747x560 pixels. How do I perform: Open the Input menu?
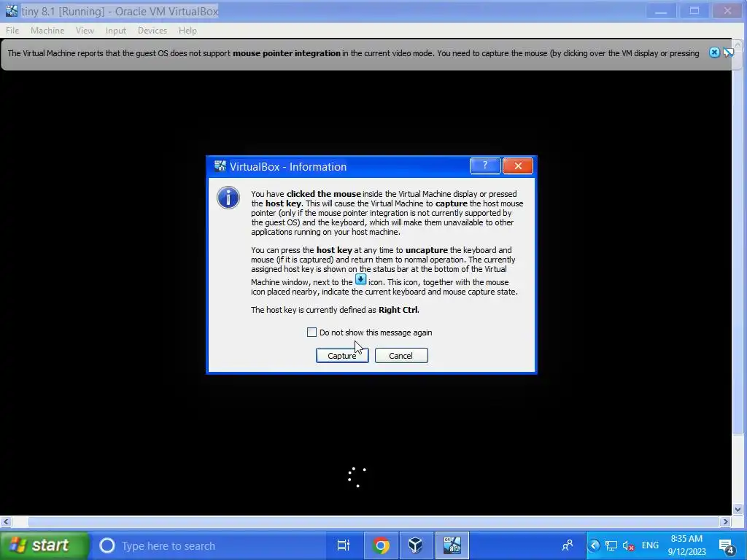pyautogui.click(x=116, y=31)
